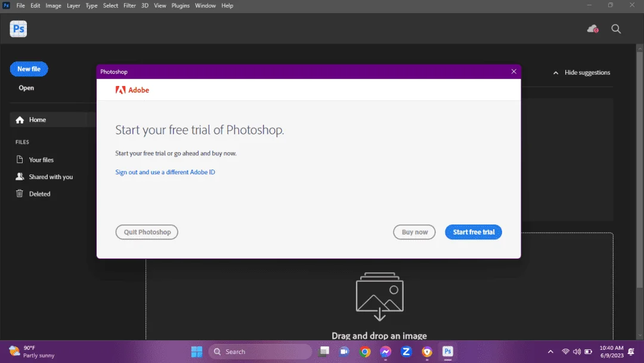The image size is (644, 363).
Task: Open the volume speaker tray icon
Action: [577, 352]
